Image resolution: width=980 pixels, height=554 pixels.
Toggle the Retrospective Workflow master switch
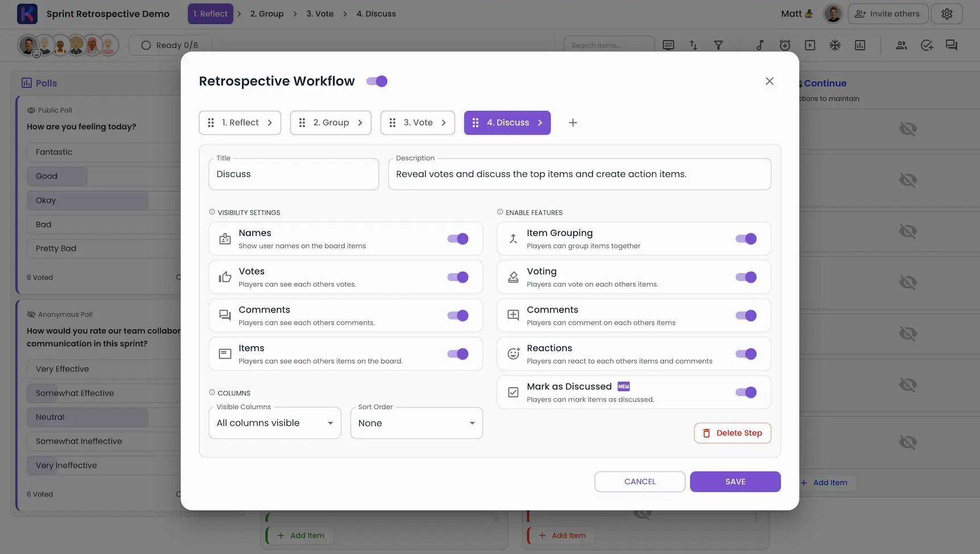pyautogui.click(x=377, y=81)
